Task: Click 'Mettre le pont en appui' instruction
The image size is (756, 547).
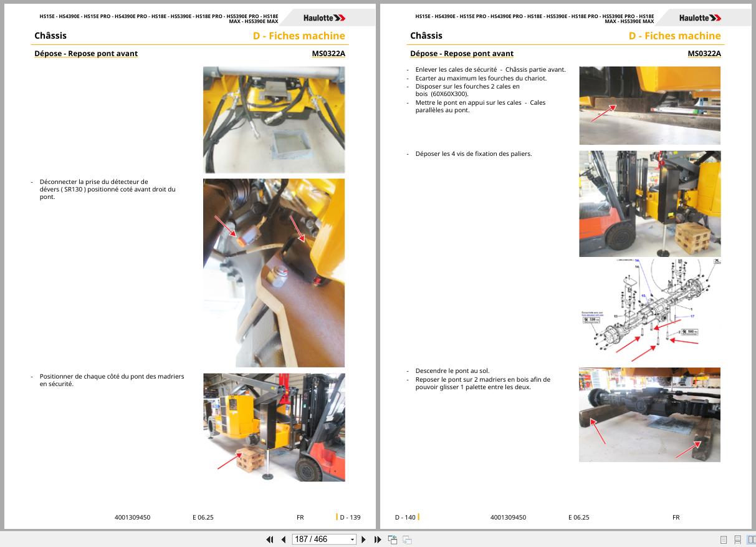Action: click(481, 107)
